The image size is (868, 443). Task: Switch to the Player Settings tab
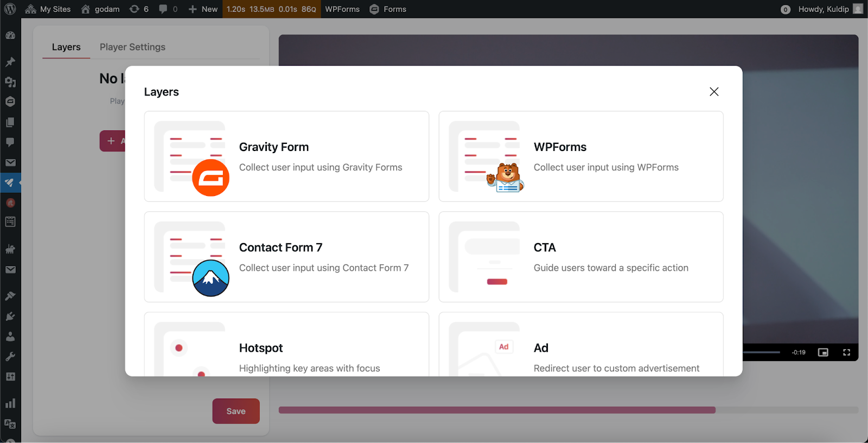(132, 47)
